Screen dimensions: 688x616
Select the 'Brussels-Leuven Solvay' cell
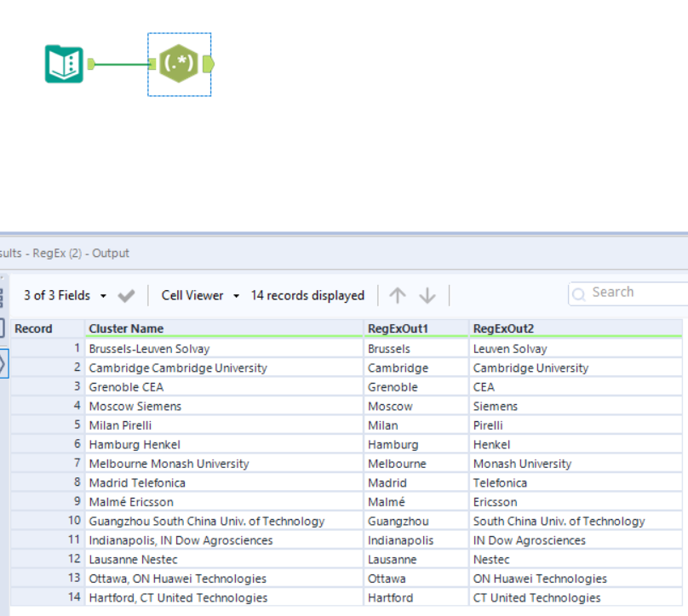149,349
